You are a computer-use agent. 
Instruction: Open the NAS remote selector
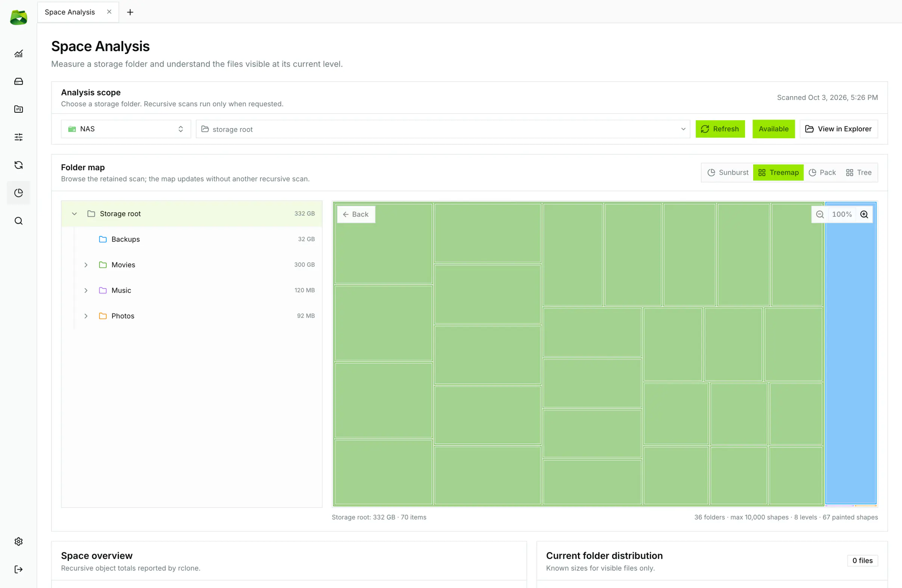[x=126, y=129]
